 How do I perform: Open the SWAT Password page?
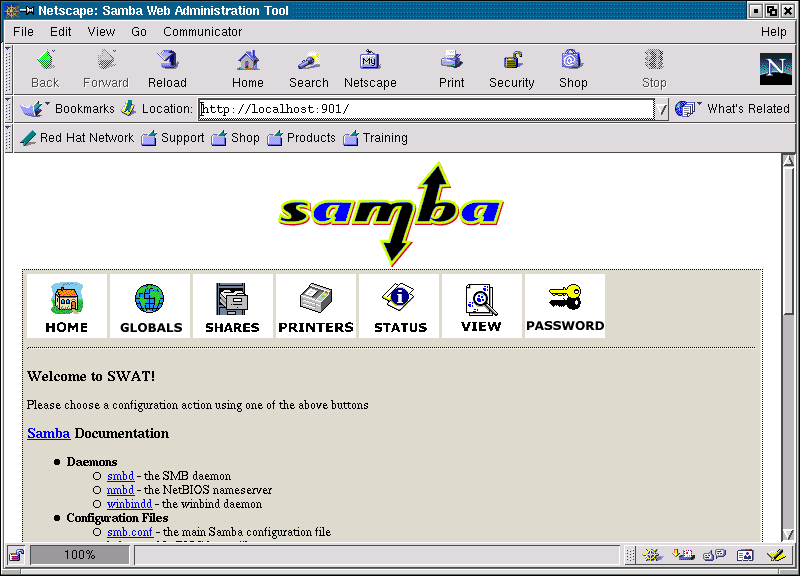tap(565, 307)
